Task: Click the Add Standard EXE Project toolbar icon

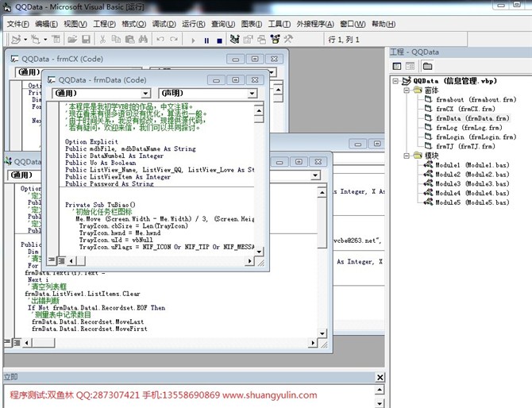Action: click(x=16, y=40)
